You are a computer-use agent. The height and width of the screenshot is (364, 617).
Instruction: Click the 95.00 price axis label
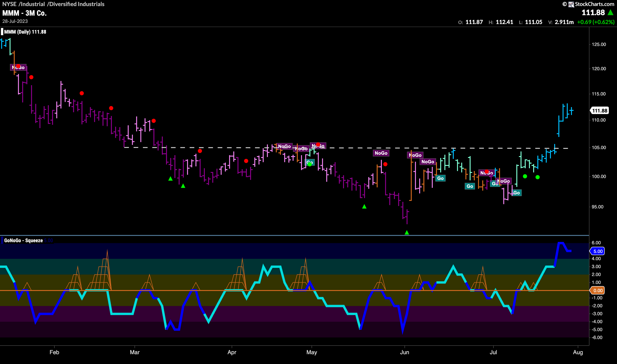tap(597, 207)
